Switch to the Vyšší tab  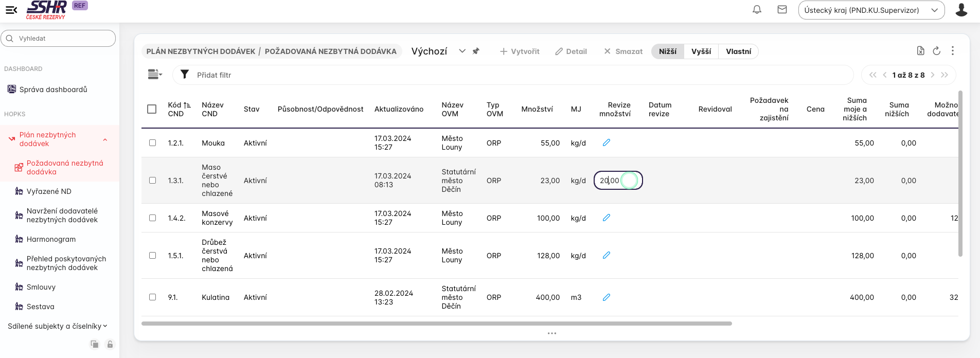pyautogui.click(x=701, y=51)
